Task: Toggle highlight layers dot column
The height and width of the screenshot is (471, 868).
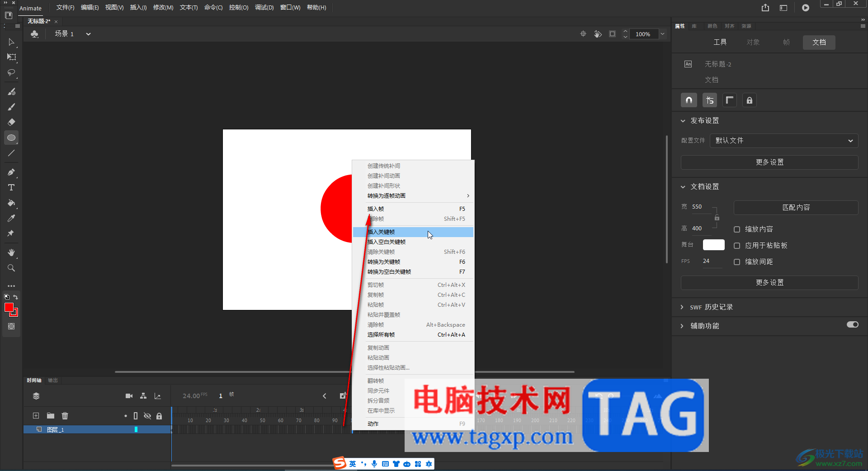Action: 126,416
